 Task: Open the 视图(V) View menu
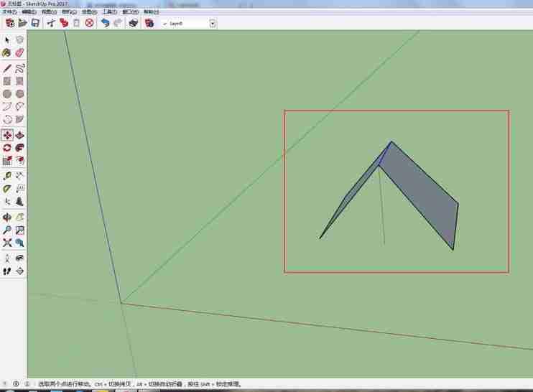(49, 12)
